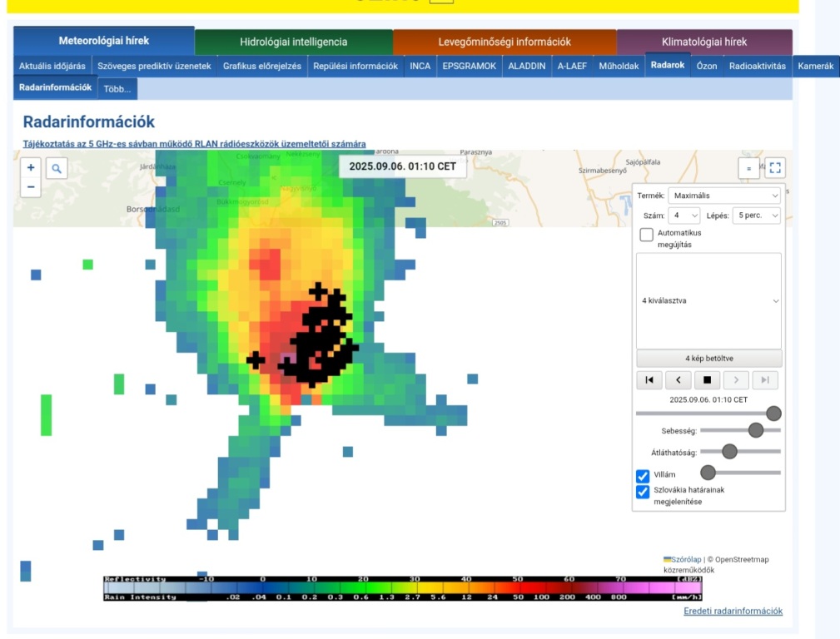
Task: Click the 4 kép betöltve button
Action: (x=708, y=359)
